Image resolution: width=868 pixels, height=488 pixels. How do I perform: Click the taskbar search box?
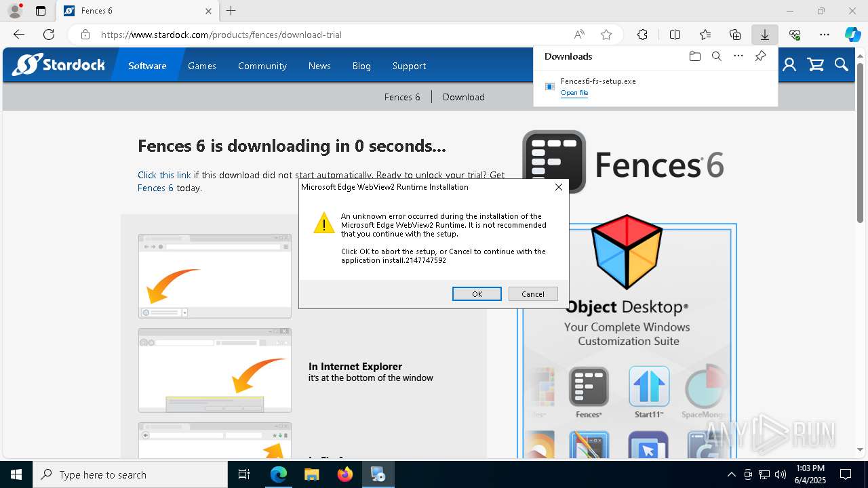(x=130, y=474)
